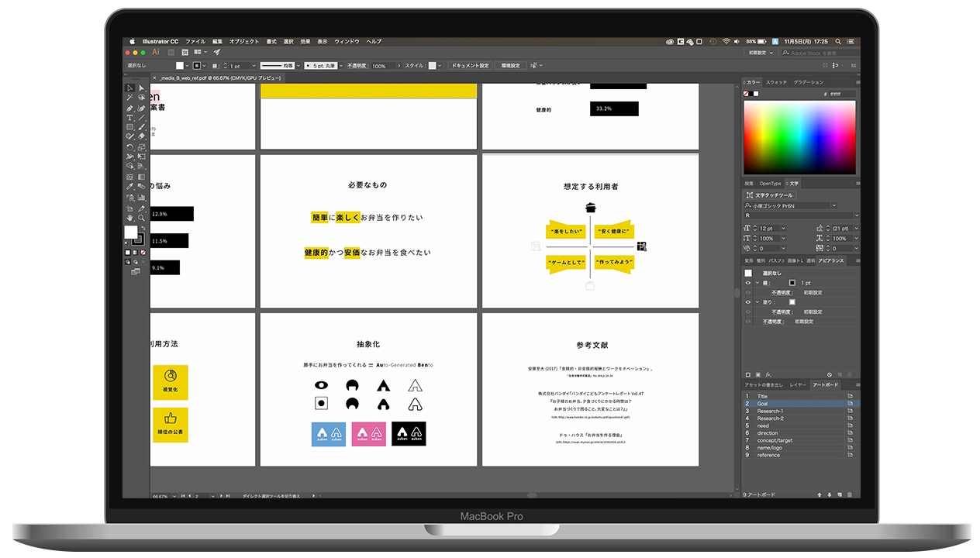Select the Paintbrush tool
Viewport: 980px width, 558px height.
142,126
